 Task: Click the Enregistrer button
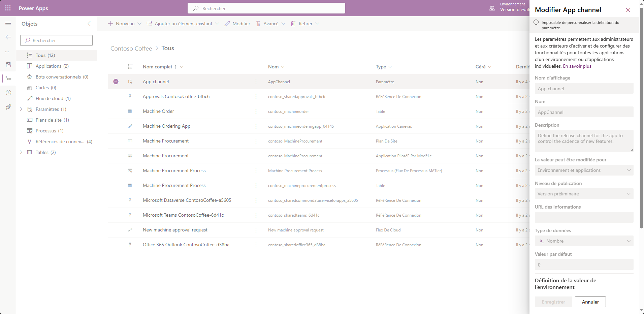point(553,302)
